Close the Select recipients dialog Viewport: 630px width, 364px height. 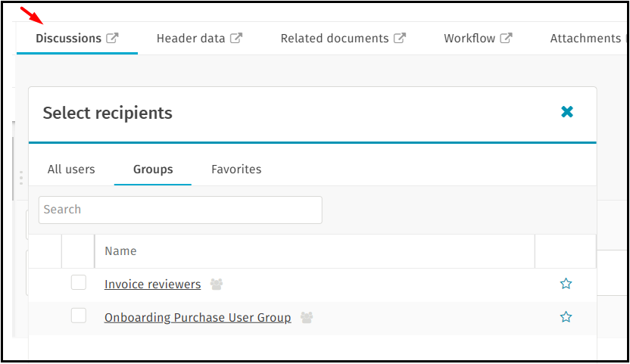coord(567,112)
